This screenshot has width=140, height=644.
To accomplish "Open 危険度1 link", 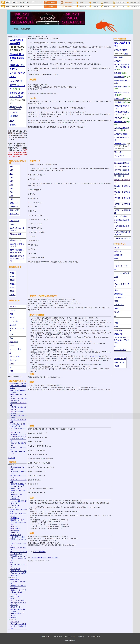I will click(12, 273).
